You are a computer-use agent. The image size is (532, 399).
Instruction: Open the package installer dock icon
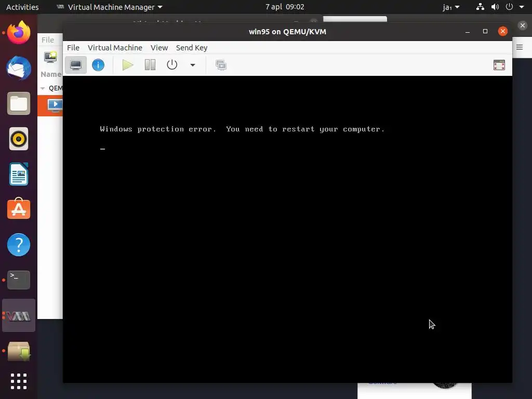point(19,351)
